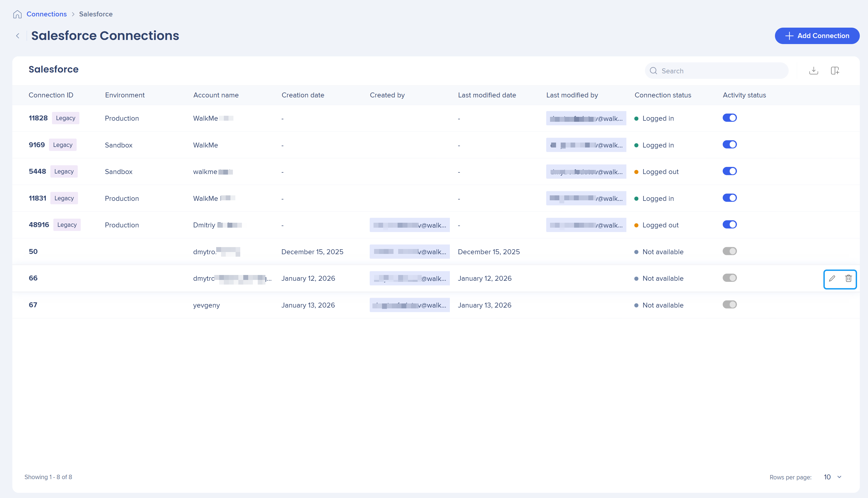868x498 pixels.
Task: Sort by Creation date column header
Action: 303,95
